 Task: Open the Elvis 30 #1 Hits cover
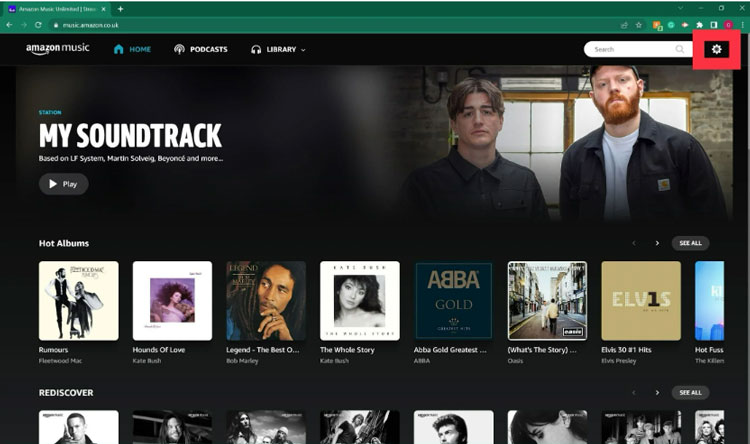point(641,300)
